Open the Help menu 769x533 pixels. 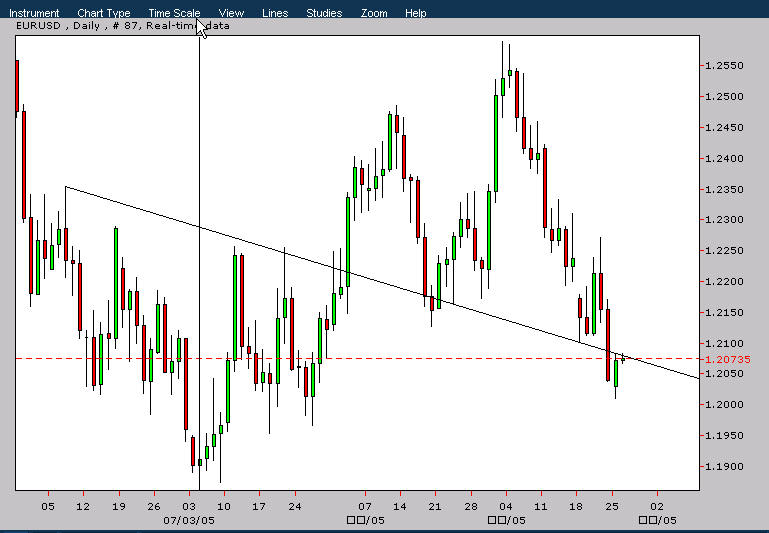pos(415,13)
